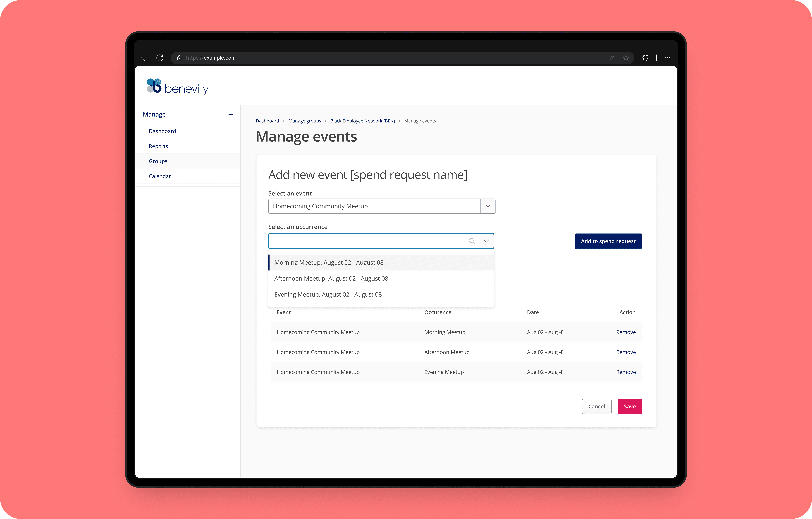The image size is (812, 519).
Task: Choose Morning Meetup, August 02 - August 08
Action: tap(381, 263)
